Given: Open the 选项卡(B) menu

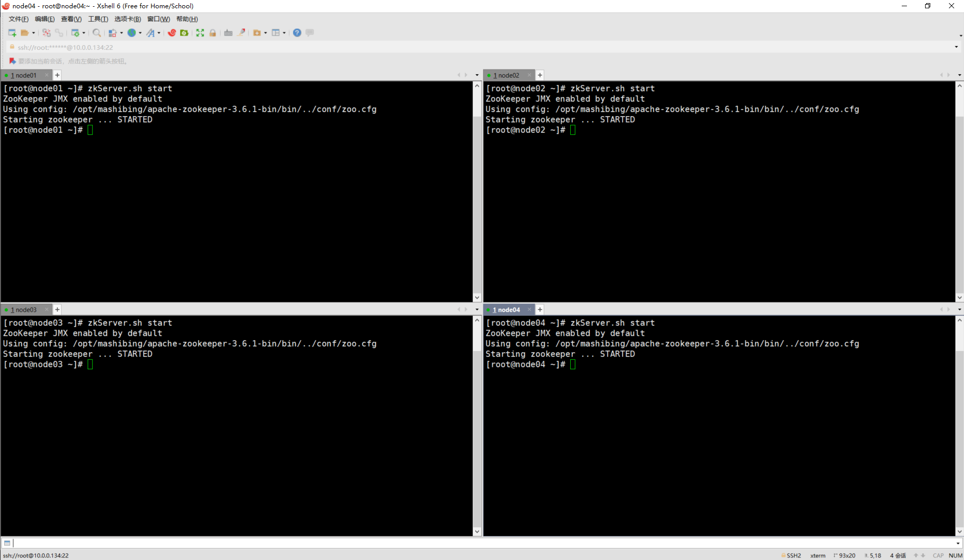Looking at the screenshot, I should click(x=128, y=19).
